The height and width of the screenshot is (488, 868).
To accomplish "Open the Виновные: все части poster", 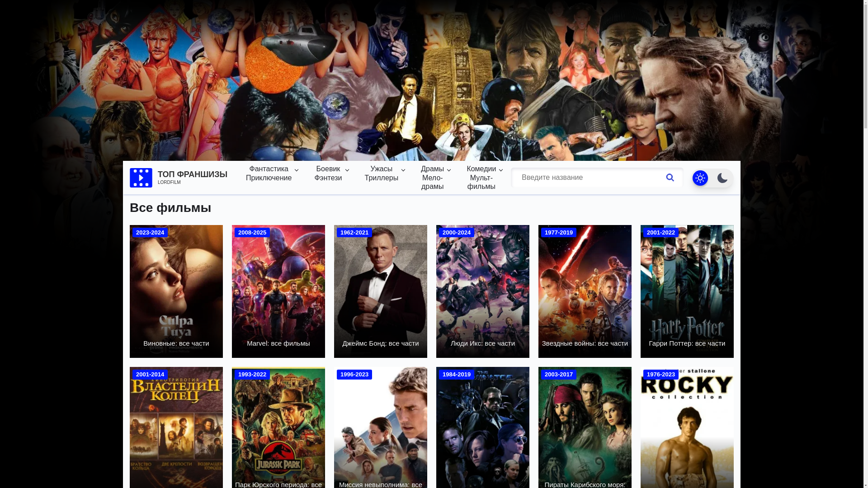I will click(176, 291).
